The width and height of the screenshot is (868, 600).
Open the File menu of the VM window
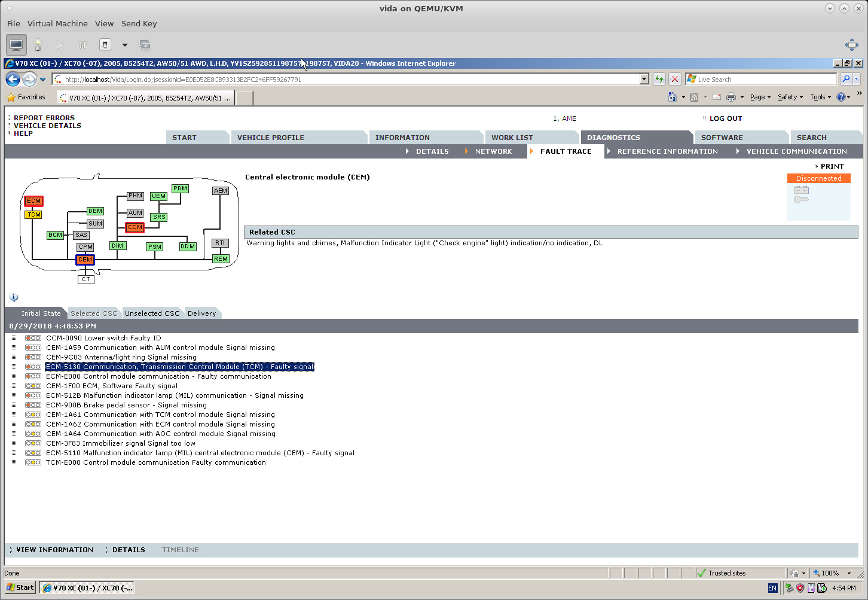[x=14, y=24]
